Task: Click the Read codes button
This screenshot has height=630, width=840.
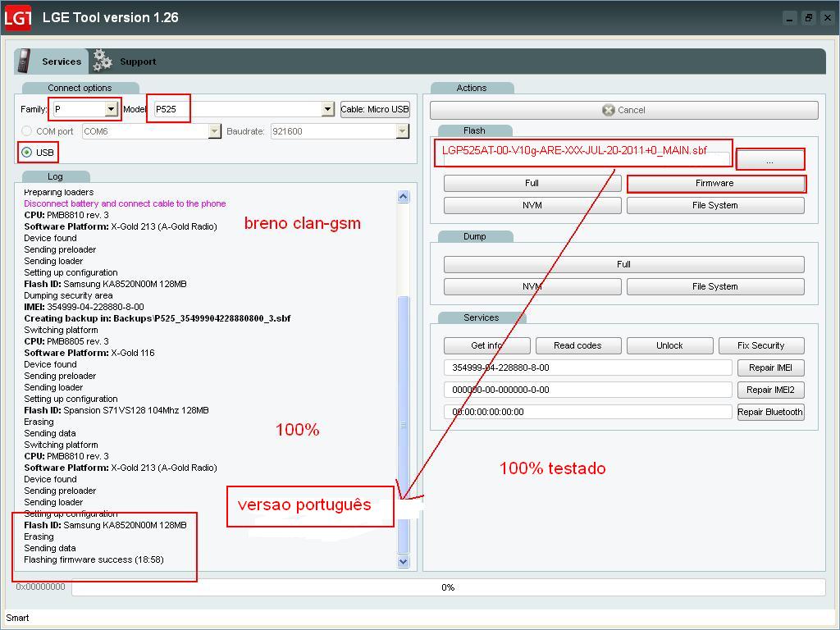Action: (x=578, y=345)
